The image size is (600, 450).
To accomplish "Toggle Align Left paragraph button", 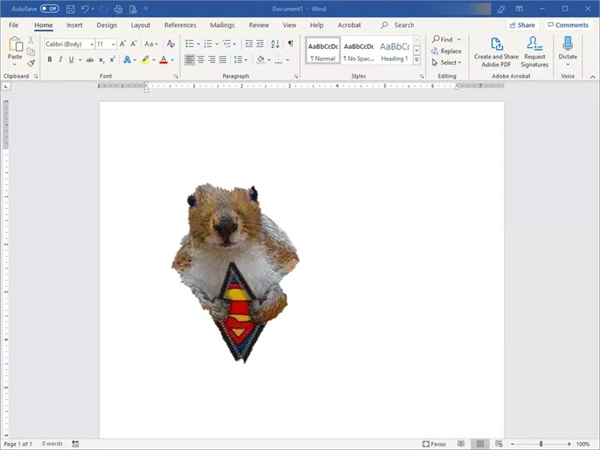I will (x=189, y=60).
